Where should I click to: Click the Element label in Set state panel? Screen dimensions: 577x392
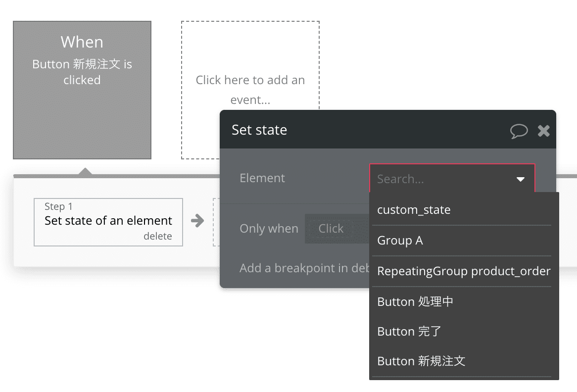[x=262, y=178]
